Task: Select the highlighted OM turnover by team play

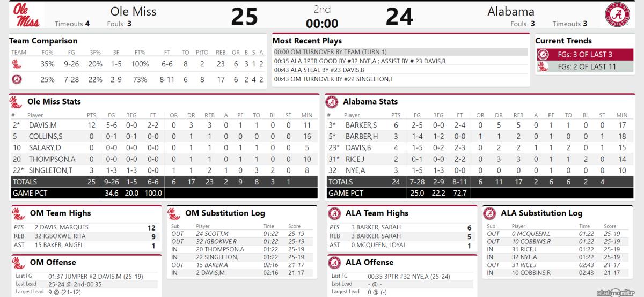Action: 400,52
